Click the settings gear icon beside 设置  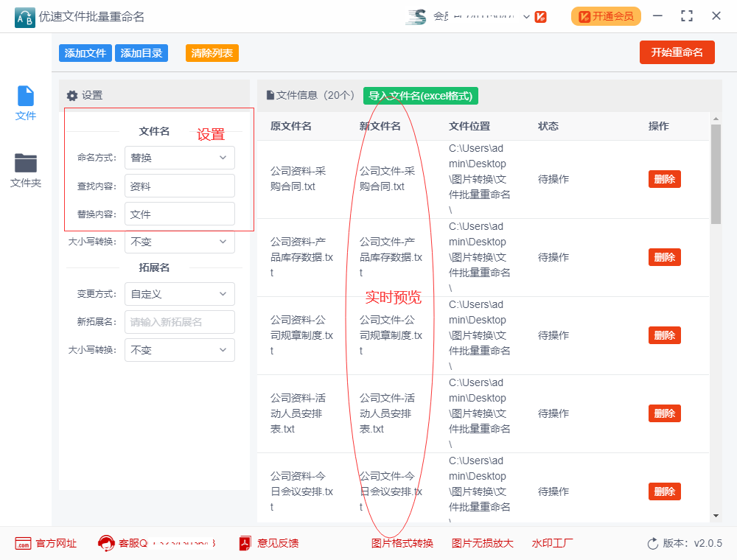[x=71, y=96]
